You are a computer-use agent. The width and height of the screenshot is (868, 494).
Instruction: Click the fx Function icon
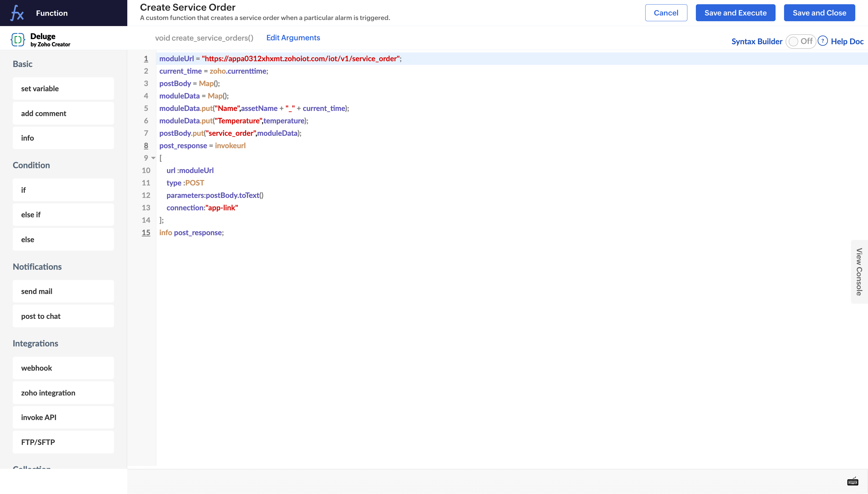point(17,13)
